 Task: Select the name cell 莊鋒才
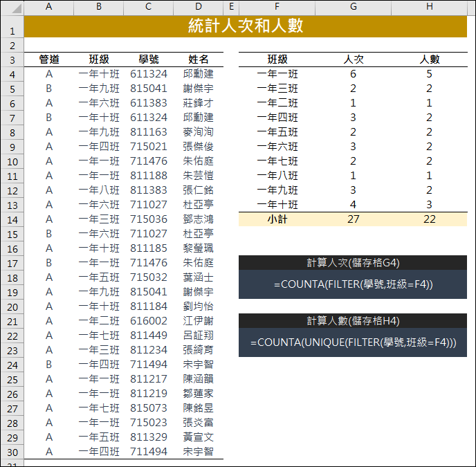point(199,103)
